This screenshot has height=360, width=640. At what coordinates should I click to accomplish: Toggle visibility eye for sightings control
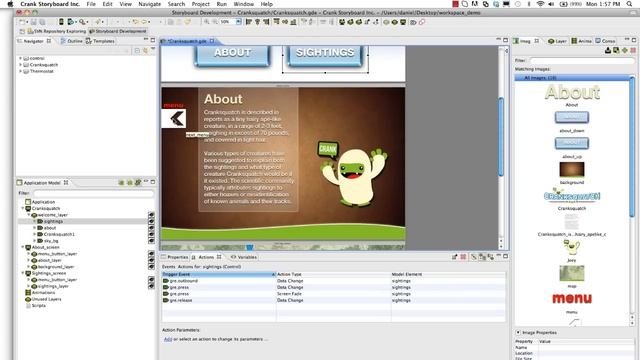pos(151,221)
